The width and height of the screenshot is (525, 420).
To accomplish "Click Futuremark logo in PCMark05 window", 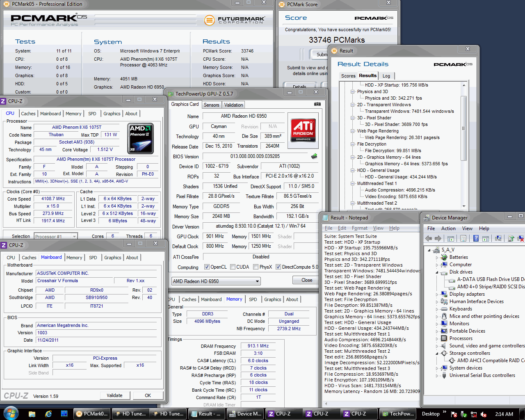I will 235,20.
